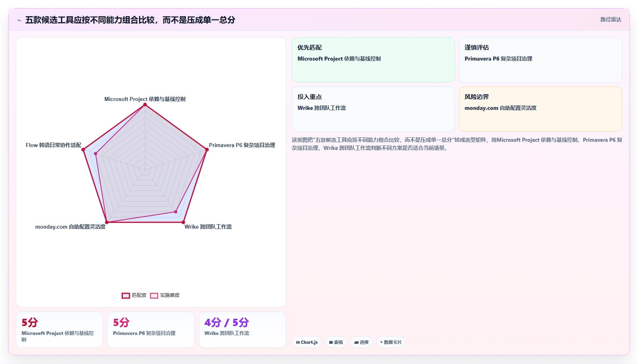Viewport: 638px width, 364px height.
Task: Select the 数据卡片 tag
Action: coord(391,342)
